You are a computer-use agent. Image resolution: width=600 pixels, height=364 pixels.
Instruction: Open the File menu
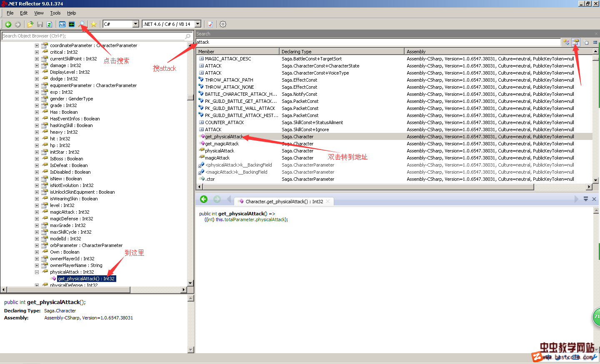(x=10, y=13)
